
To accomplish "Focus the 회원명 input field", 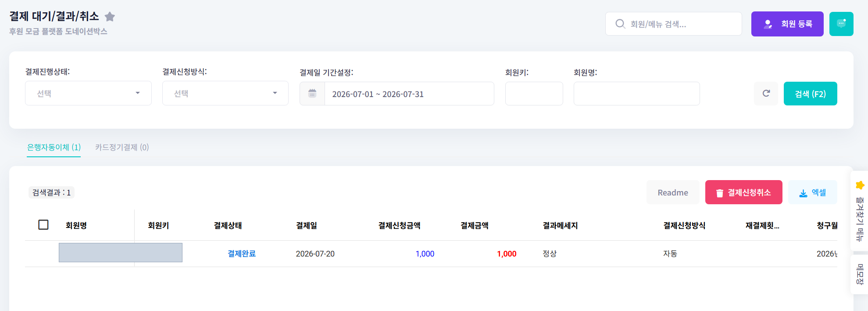I will tap(636, 94).
